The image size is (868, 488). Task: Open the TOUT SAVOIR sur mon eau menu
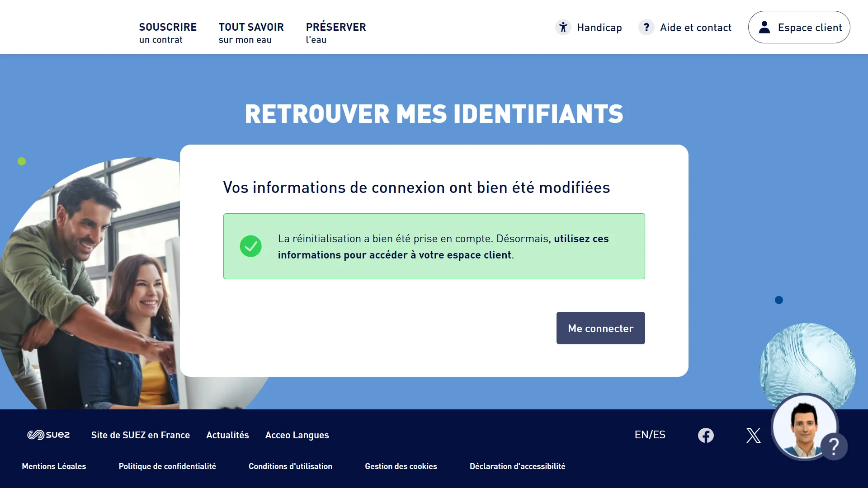(x=251, y=32)
